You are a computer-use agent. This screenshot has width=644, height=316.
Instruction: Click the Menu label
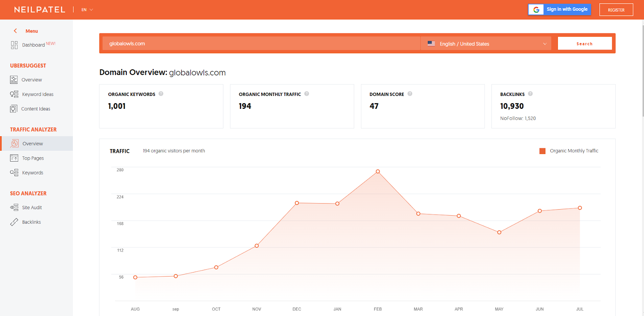click(x=32, y=31)
